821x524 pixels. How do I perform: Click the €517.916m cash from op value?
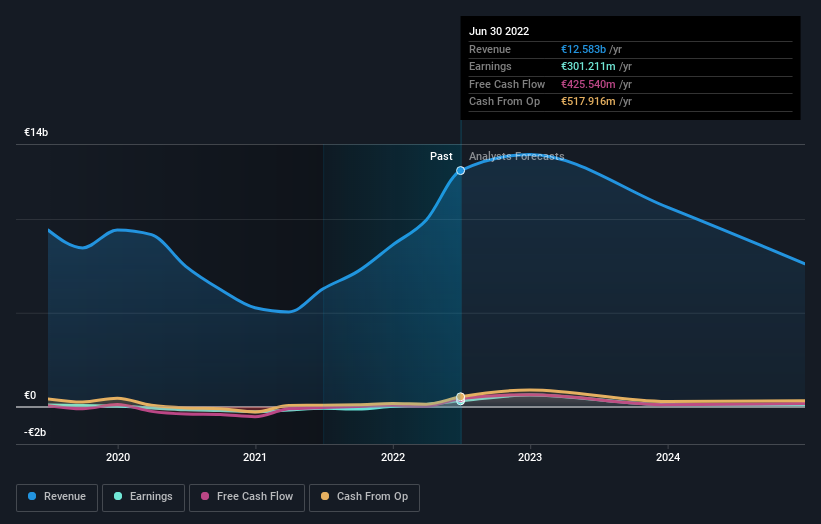[588, 102]
